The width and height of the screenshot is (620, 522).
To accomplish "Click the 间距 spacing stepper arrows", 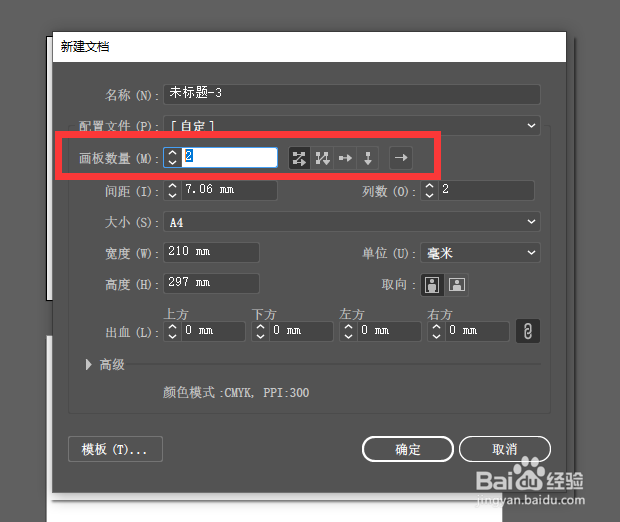I will pyautogui.click(x=172, y=190).
